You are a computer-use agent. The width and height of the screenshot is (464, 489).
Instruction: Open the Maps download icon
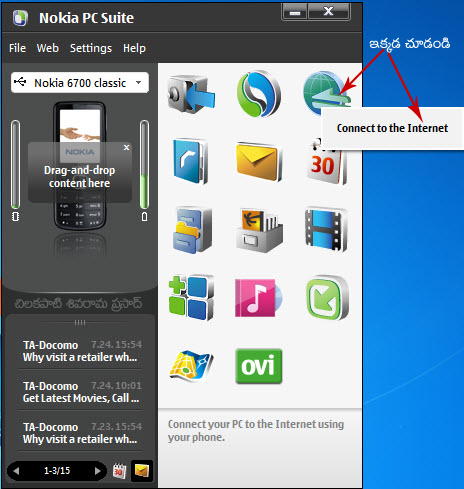point(191,366)
